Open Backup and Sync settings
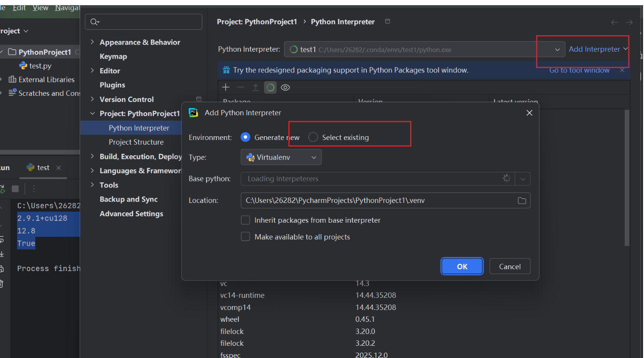 pos(129,199)
